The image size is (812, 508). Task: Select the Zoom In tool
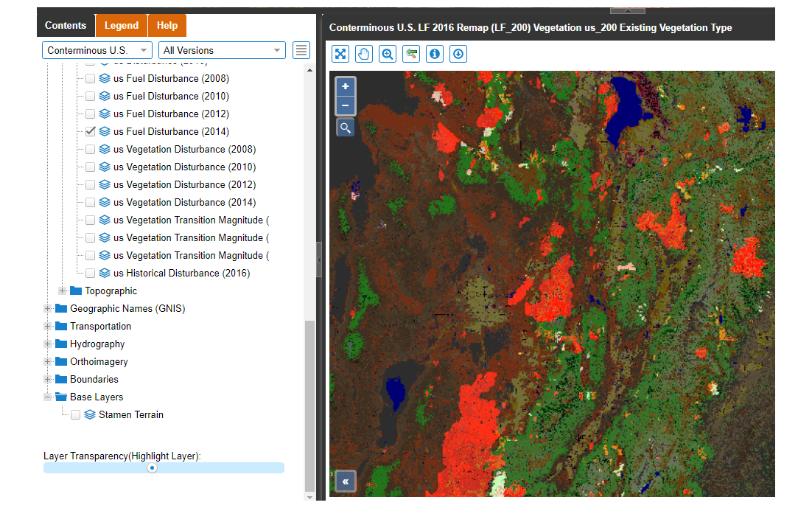(387, 54)
